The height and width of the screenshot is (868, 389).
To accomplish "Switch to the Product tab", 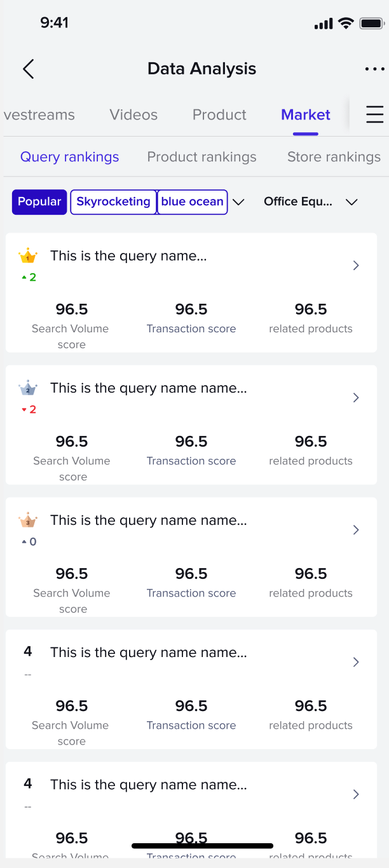I will pyautogui.click(x=219, y=115).
